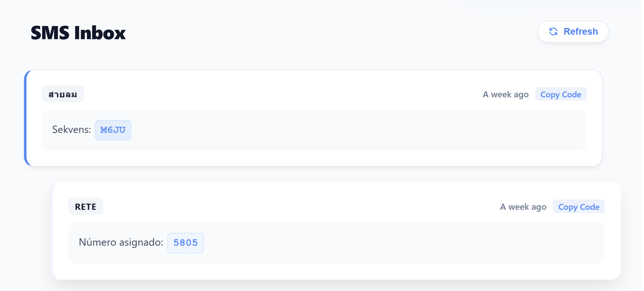644x291 pixels.
Task: Click empty header space between title and Refresh
Action: point(321,32)
